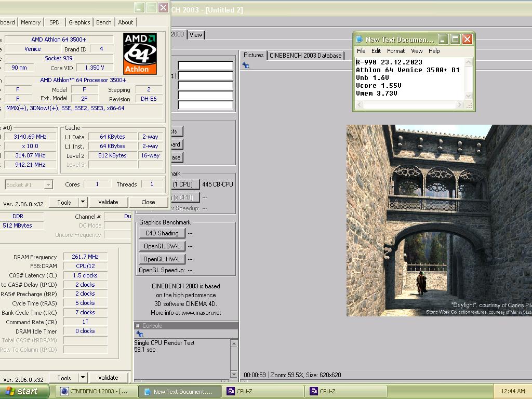Click the Core VID value 1.350 V
The height and width of the screenshot is (399, 532).
(x=95, y=68)
